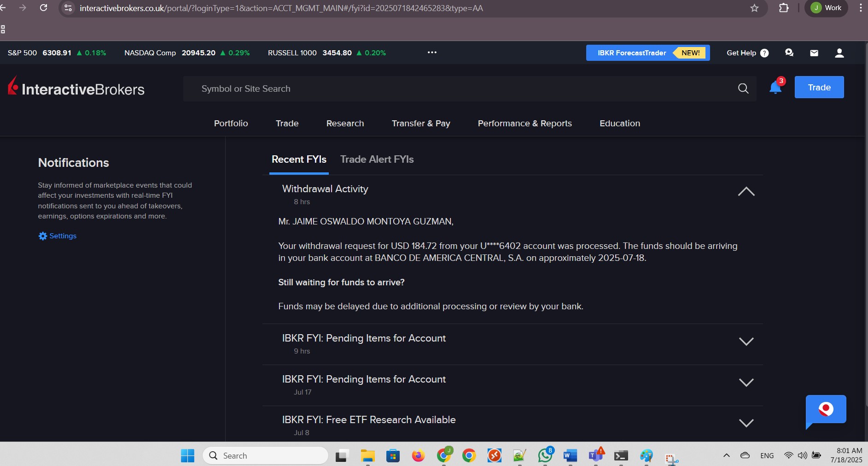This screenshot has width=868, height=466.
Task: Click the browser address bar URL
Action: (x=281, y=8)
